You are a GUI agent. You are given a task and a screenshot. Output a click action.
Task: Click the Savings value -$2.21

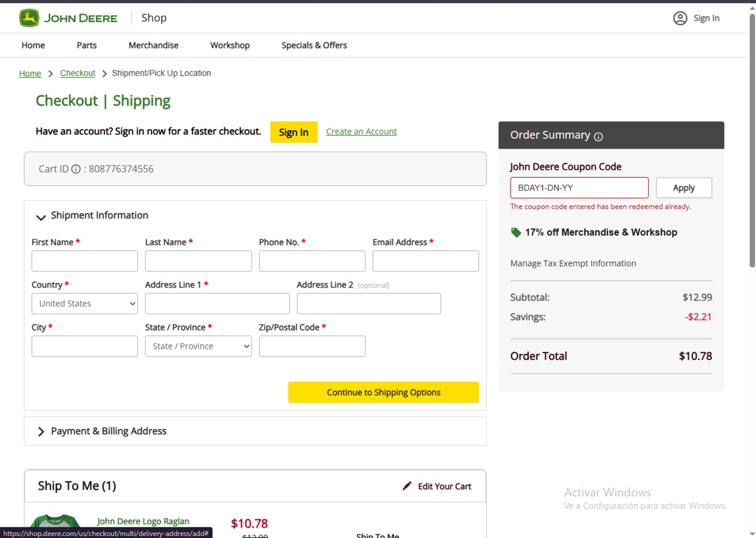coord(698,317)
